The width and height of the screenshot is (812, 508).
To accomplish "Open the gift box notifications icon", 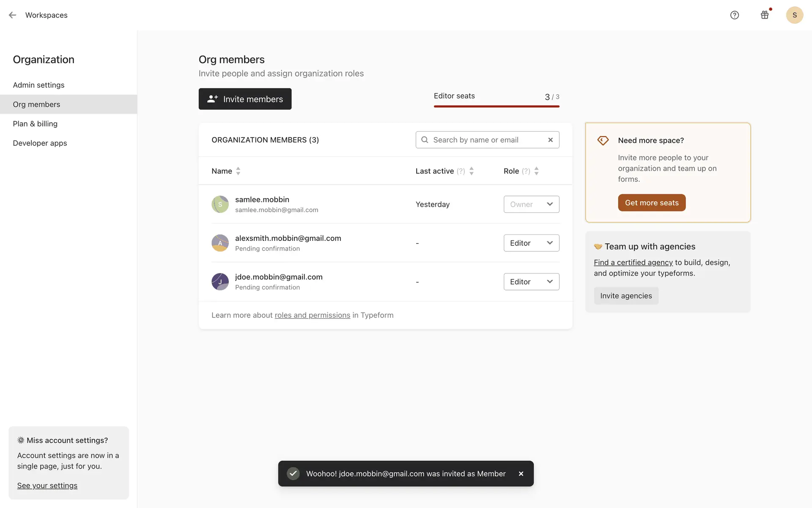I will [x=765, y=15].
